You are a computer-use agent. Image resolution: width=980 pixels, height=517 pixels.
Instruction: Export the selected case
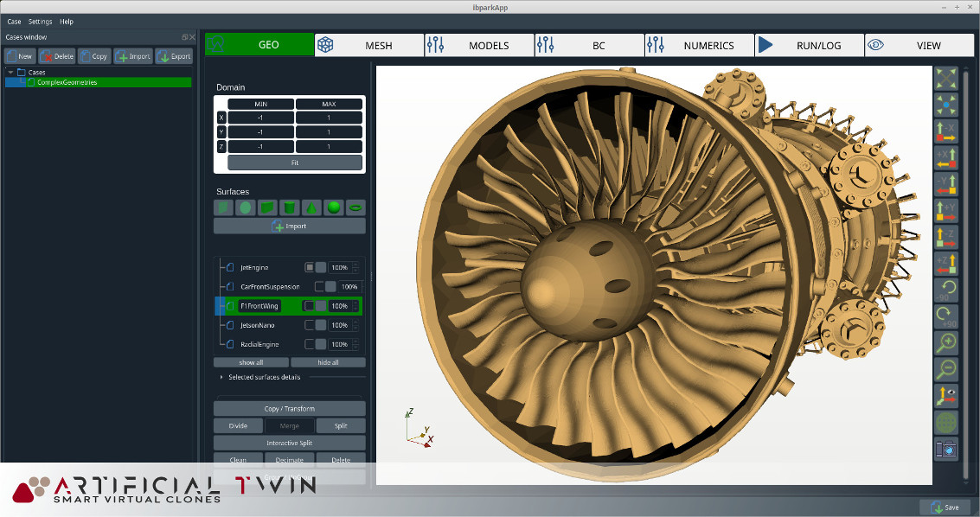coord(174,56)
